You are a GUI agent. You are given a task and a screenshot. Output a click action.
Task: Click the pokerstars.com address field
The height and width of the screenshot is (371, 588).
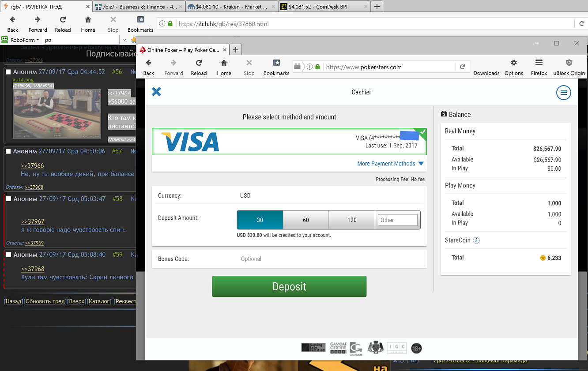point(390,67)
